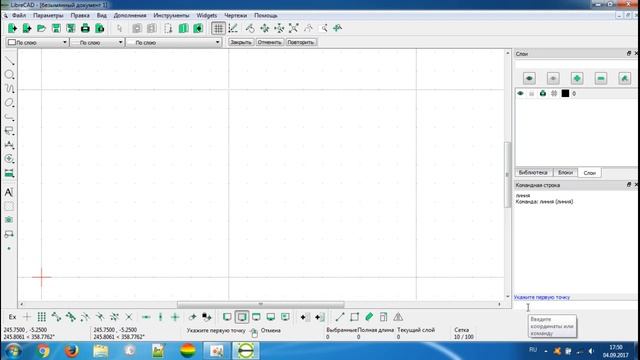
Task: Toggle print status of layer 0
Action: [543, 93]
